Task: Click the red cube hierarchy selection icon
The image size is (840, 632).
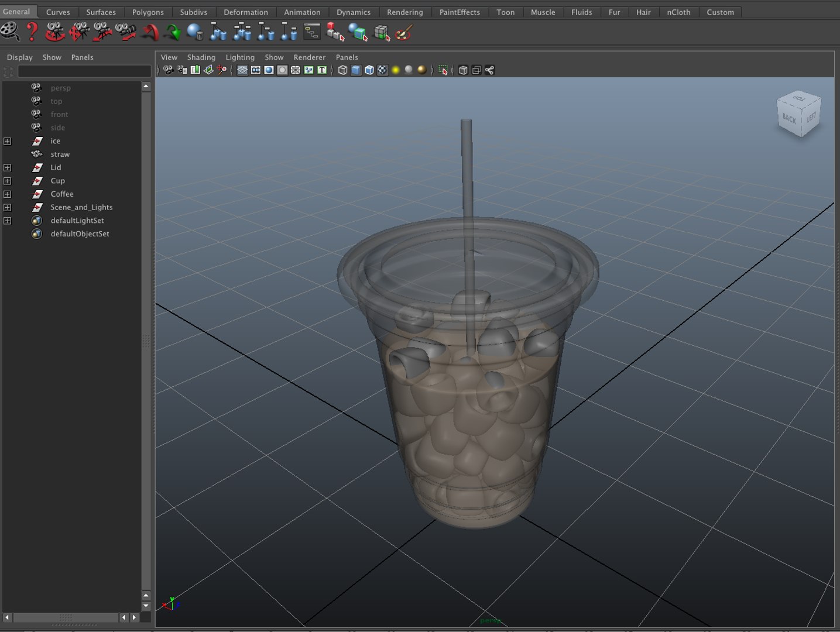Action: tap(335, 32)
